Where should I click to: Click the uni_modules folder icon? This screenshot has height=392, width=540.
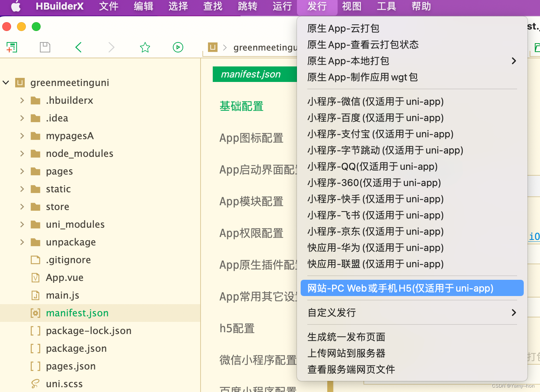point(35,224)
